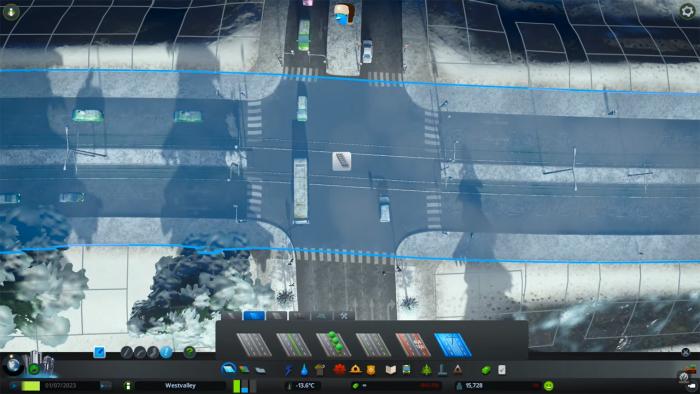Switch to the Highways tab
The height and width of the screenshot is (394, 700).
299,315
